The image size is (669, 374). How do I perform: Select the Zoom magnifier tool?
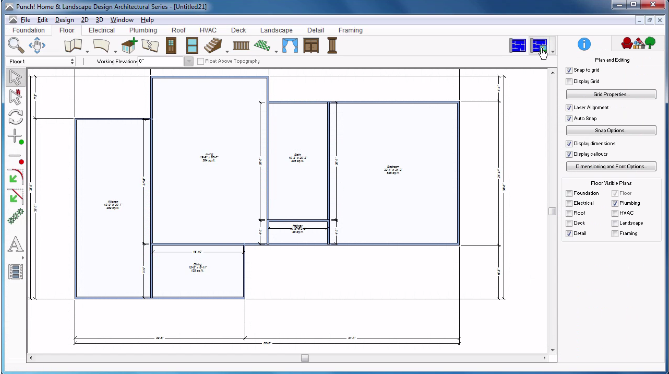(x=16, y=45)
